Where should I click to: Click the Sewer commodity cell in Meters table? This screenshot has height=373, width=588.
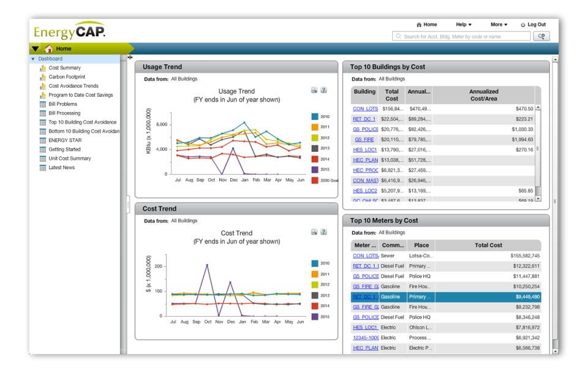click(393, 255)
